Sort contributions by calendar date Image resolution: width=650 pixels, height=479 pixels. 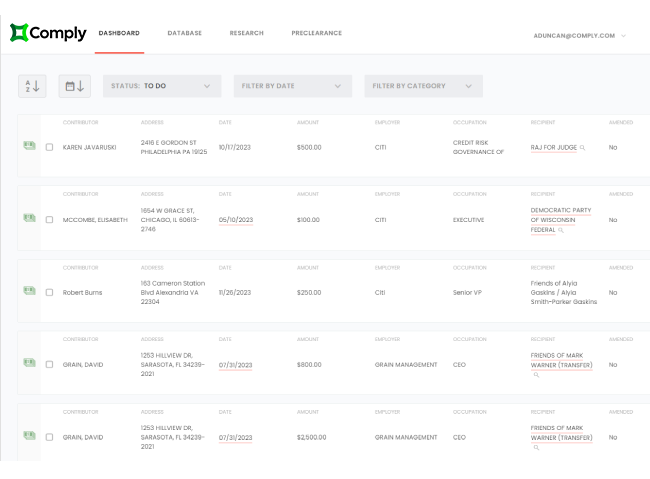pos(75,86)
